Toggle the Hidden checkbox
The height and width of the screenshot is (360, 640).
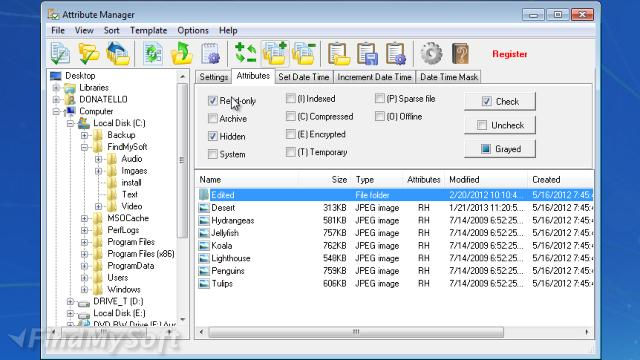click(212, 136)
